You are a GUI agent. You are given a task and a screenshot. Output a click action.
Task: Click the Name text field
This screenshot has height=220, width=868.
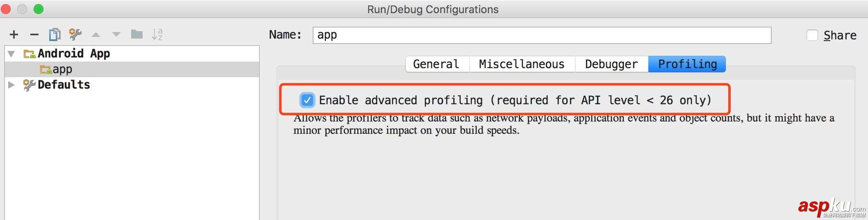pyautogui.click(x=541, y=35)
